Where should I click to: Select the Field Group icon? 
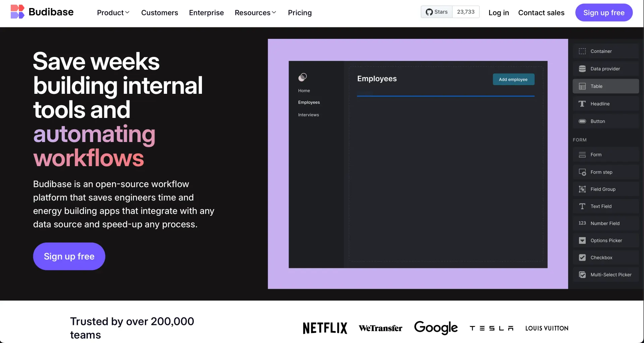click(582, 189)
